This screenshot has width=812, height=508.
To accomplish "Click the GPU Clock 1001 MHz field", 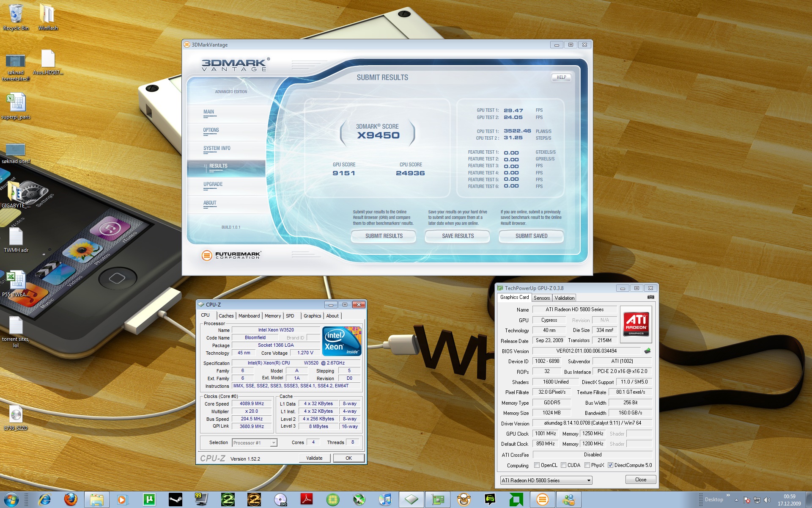I will click(x=546, y=433).
